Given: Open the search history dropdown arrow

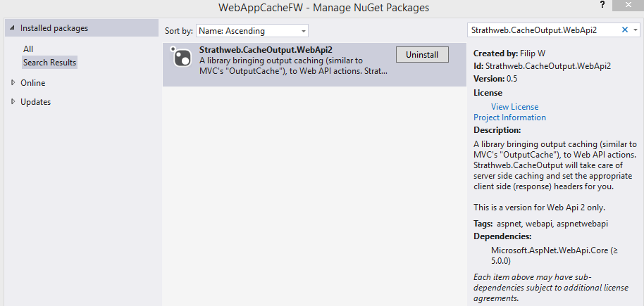Looking at the screenshot, I should point(636,30).
